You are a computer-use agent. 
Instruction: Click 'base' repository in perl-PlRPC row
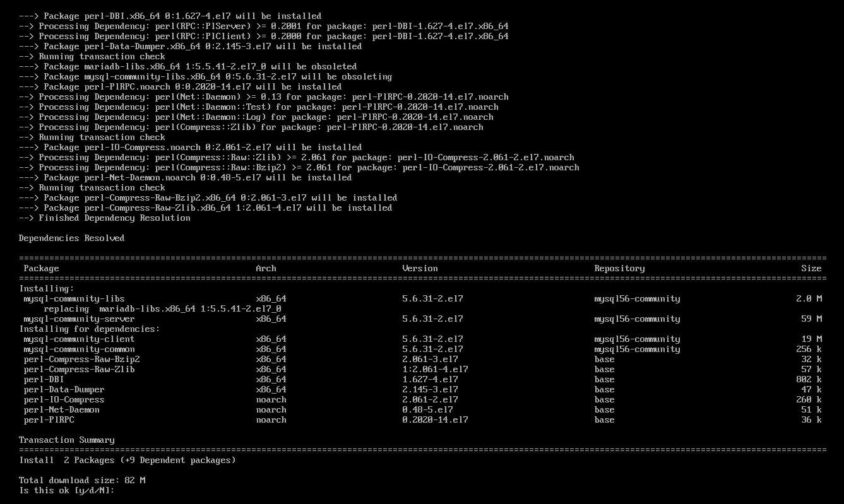click(605, 419)
